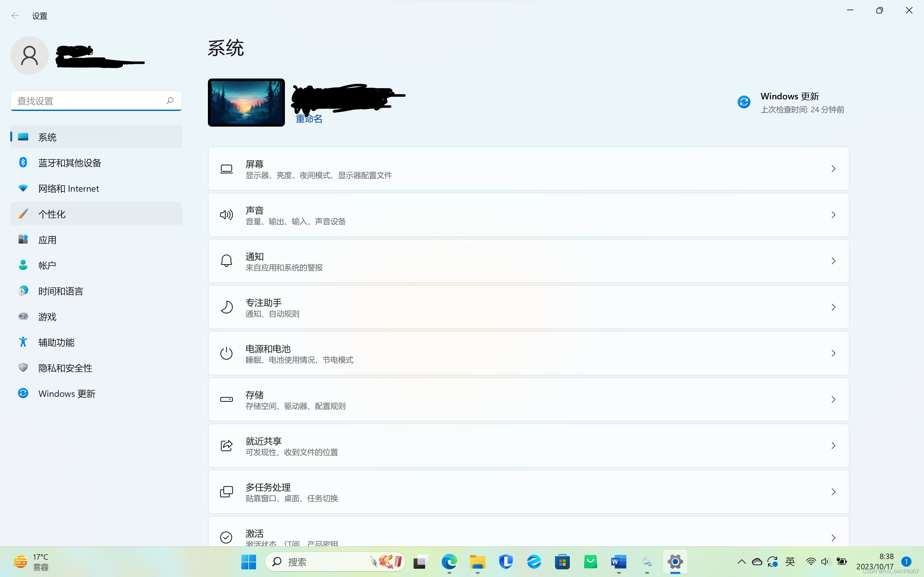Click the search magnifier in settings box
Screen dimensions: 924x577
coord(170,100)
